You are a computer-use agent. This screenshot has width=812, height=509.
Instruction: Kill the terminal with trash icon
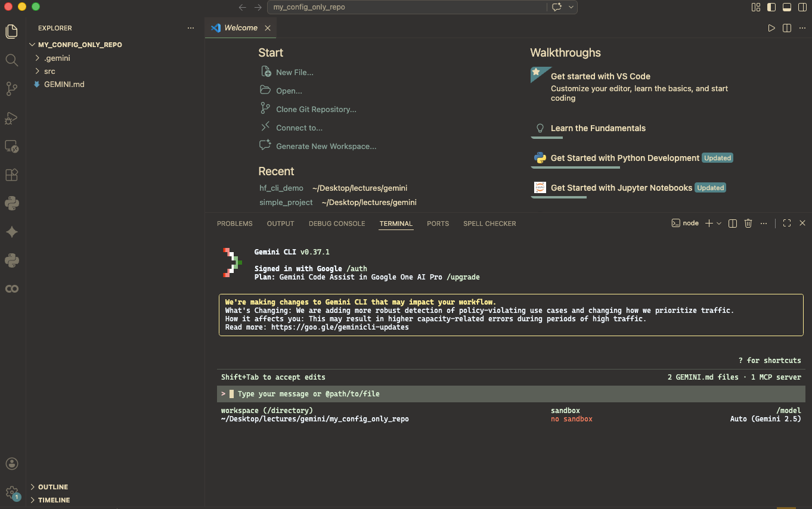tap(748, 224)
